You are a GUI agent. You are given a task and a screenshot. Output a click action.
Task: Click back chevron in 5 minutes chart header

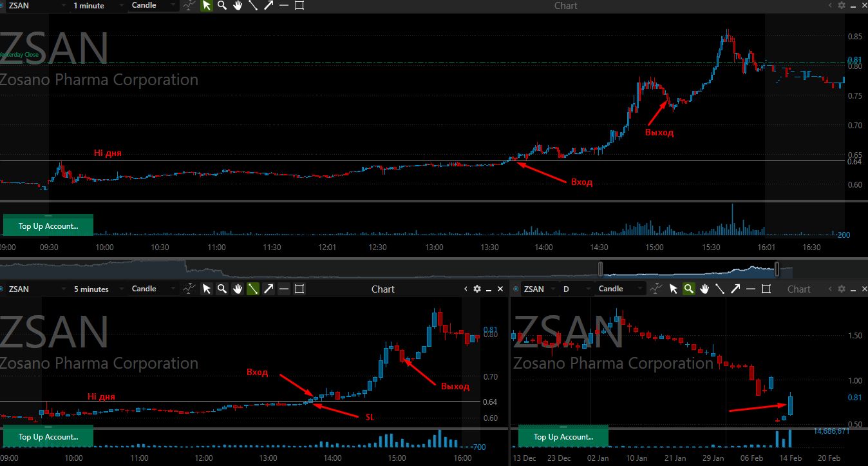[x=466, y=289]
